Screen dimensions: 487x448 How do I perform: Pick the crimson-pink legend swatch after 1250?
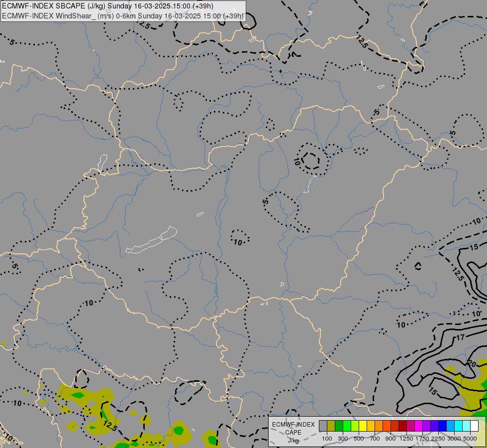[x=411, y=426]
